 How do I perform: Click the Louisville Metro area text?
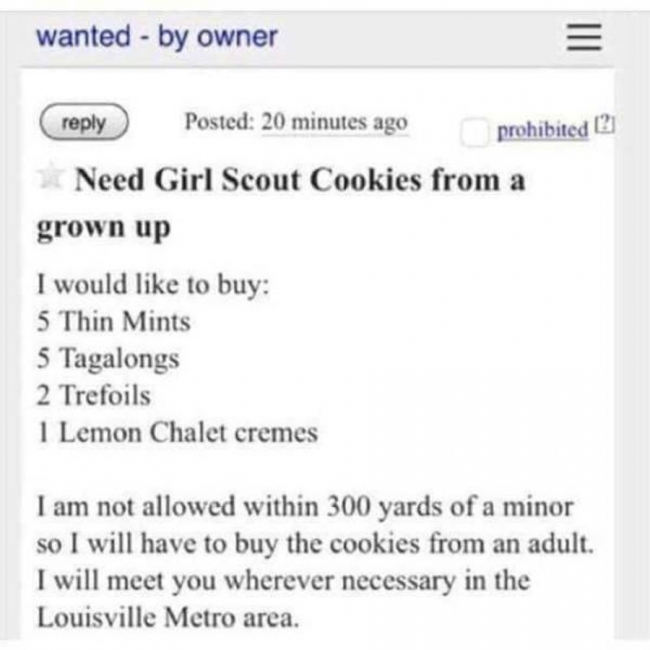(x=168, y=618)
